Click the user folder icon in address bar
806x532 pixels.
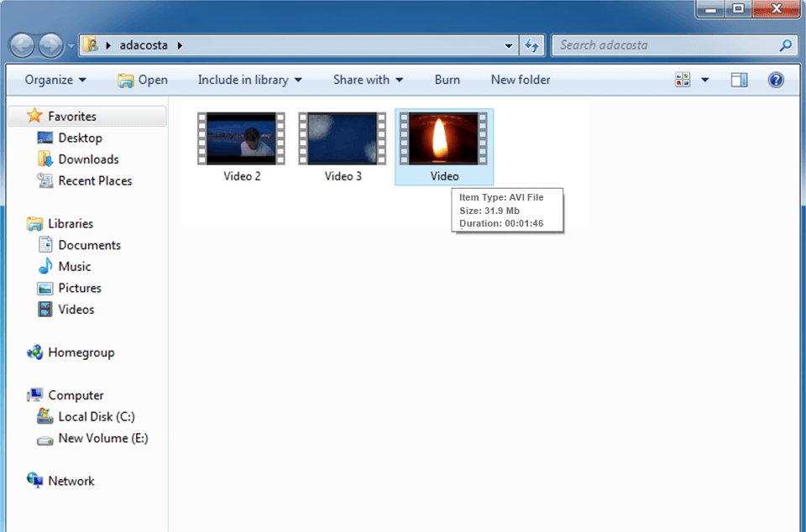pyautogui.click(x=91, y=44)
